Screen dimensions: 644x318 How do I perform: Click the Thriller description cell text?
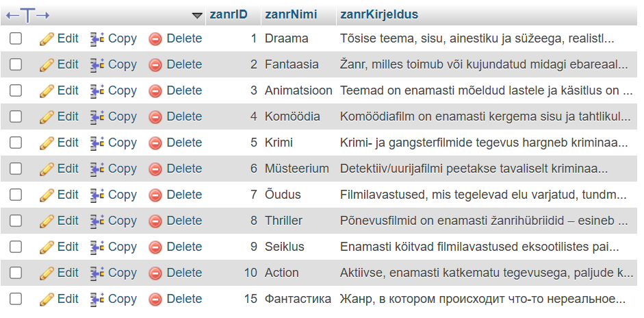coord(484,221)
